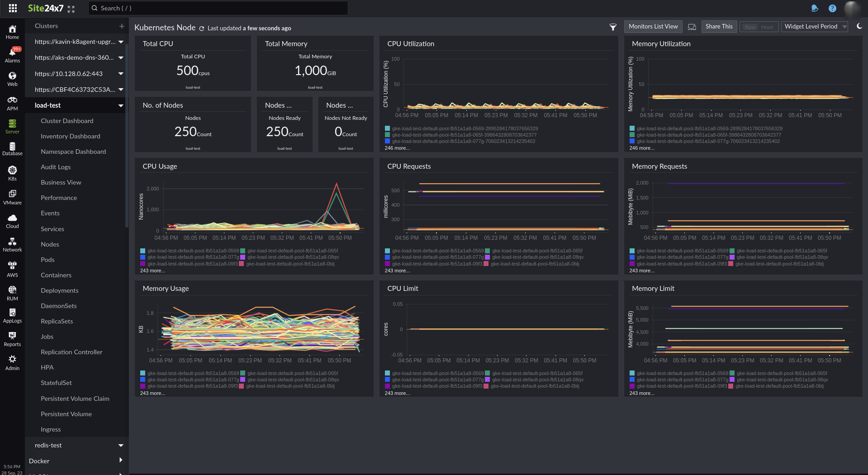Select the APM section icon

click(x=12, y=102)
